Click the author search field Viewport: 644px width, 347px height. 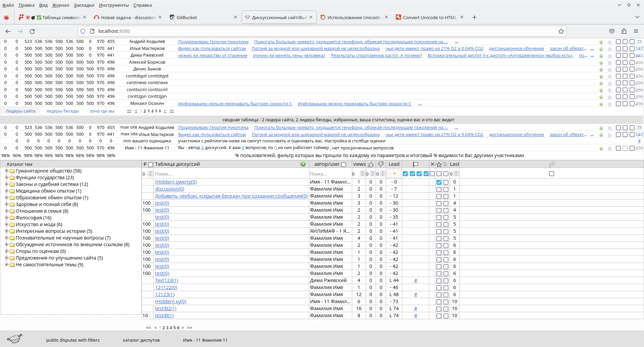330,174
